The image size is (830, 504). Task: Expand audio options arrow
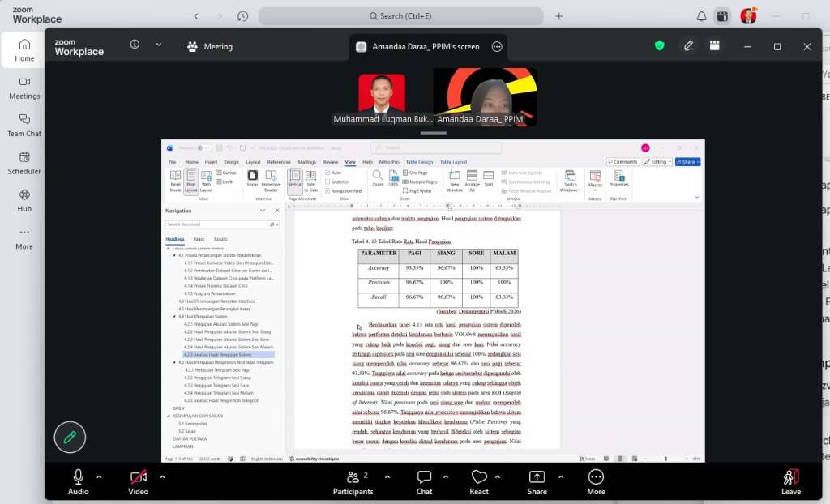pyautogui.click(x=99, y=477)
